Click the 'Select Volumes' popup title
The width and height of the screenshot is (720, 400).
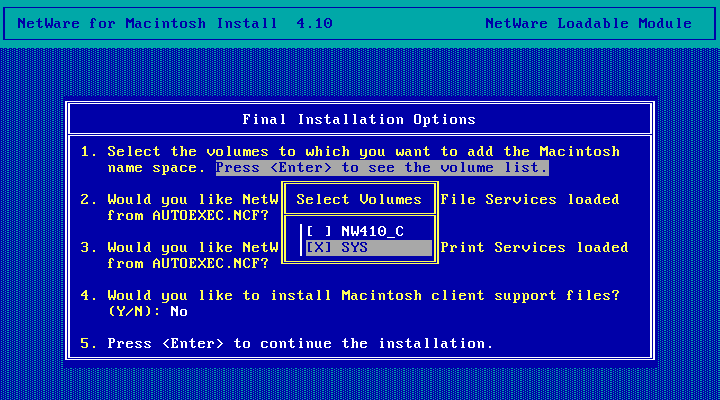pos(359,199)
